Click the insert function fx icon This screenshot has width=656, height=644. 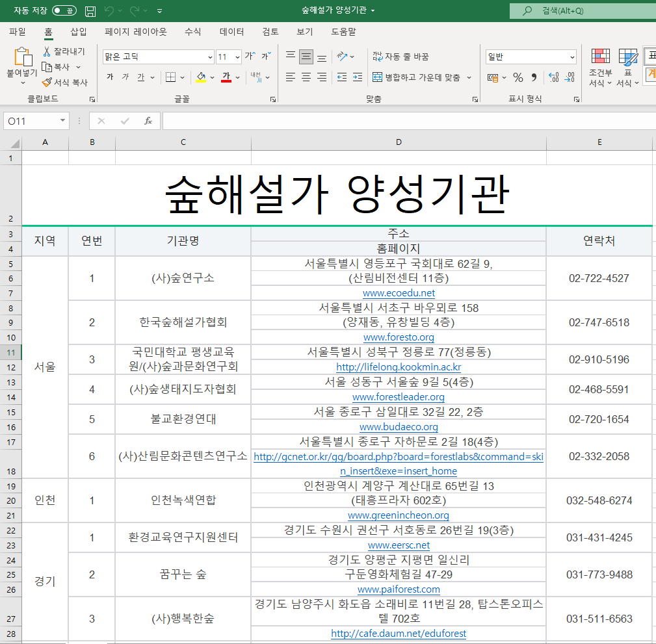pyautogui.click(x=148, y=122)
